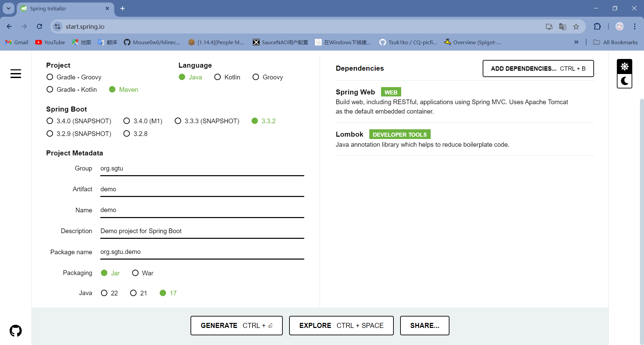Choose Kotlin as the language
The width and height of the screenshot is (644, 345).
[227, 77]
